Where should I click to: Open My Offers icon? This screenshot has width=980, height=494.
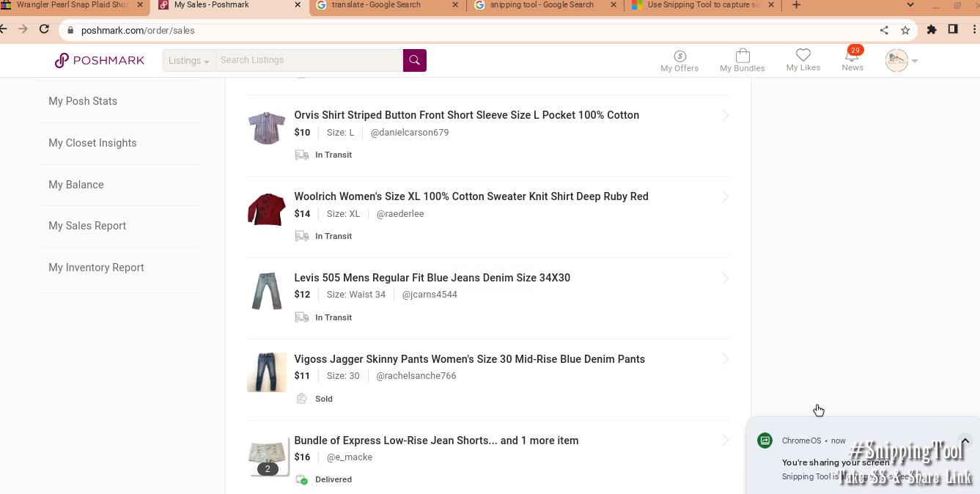679,61
